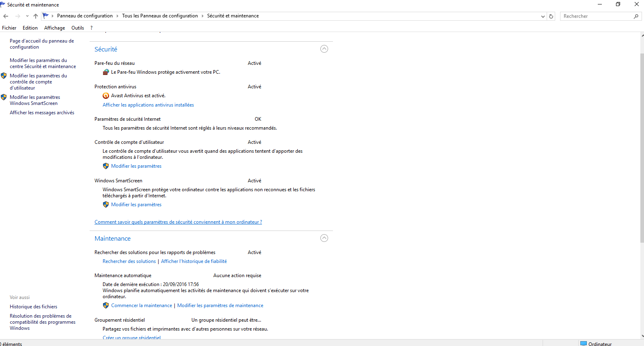Click the Sécurité section title
The height and width of the screenshot is (346, 644).
[x=106, y=49]
